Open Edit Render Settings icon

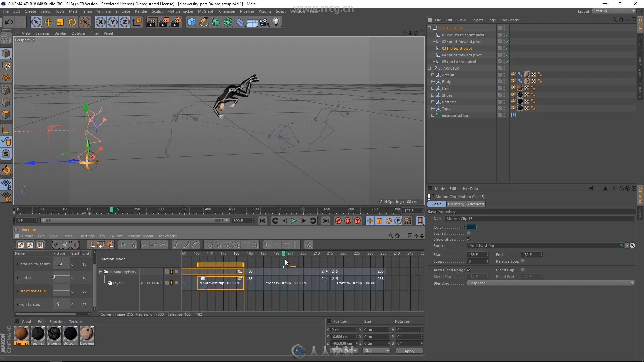(176, 22)
